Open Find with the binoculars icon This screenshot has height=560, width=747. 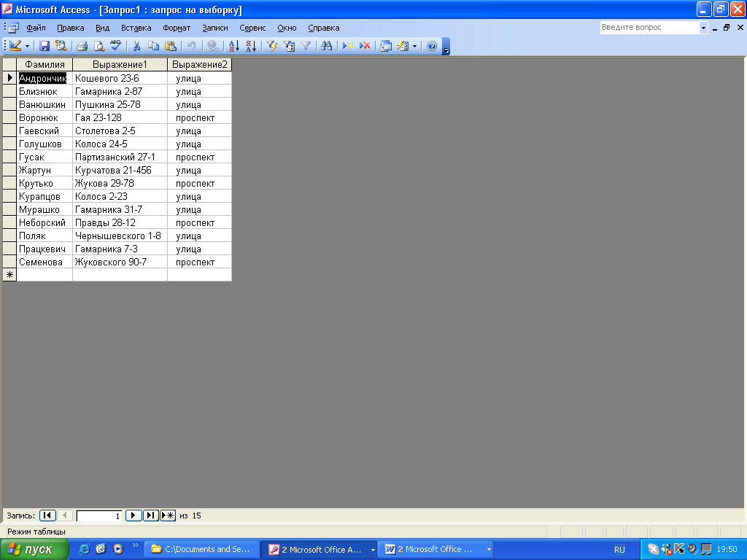pyautogui.click(x=326, y=46)
